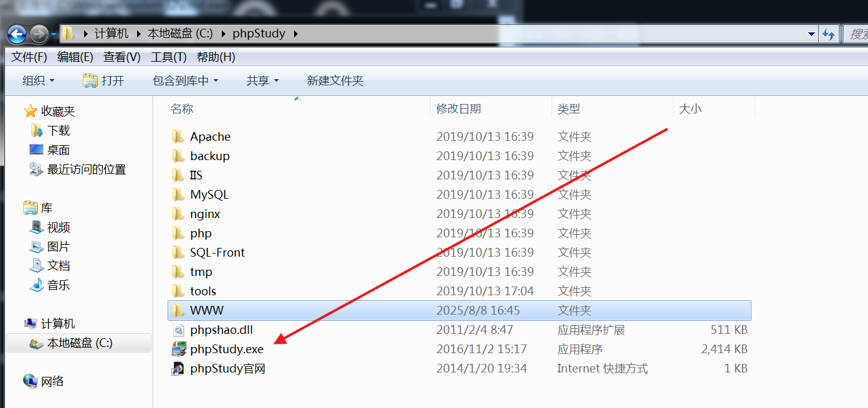Select the 音乐 library icon
The height and width of the screenshot is (408, 868).
[x=37, y=285]
